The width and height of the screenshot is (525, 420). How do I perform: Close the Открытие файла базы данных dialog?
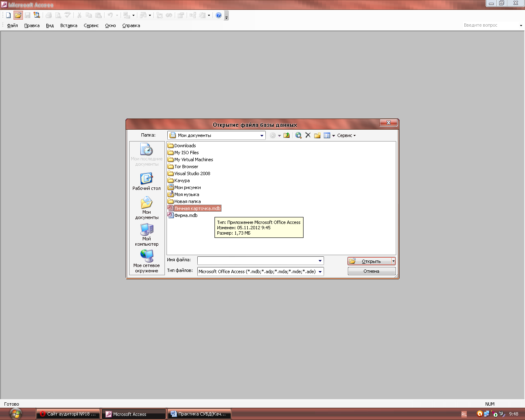pos(388,123)
